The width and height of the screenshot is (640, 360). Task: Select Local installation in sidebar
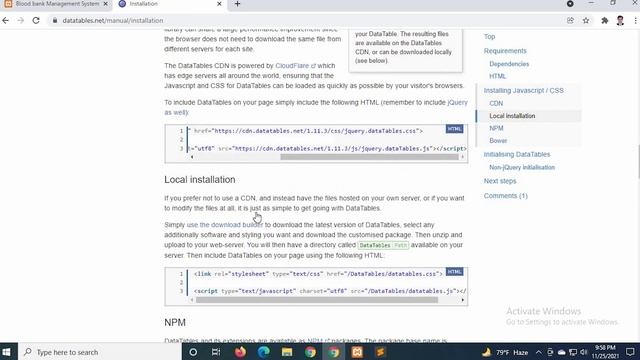[512, 116]
